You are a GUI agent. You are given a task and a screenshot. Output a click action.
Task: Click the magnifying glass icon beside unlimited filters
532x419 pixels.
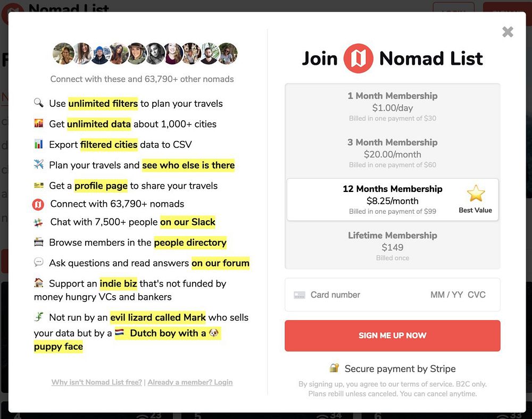pyautogui.click(x=38, y=103)
